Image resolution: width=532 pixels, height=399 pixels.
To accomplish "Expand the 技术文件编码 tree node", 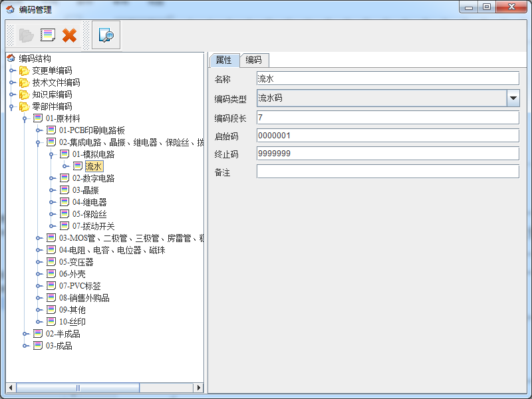I will coord(12,82).
